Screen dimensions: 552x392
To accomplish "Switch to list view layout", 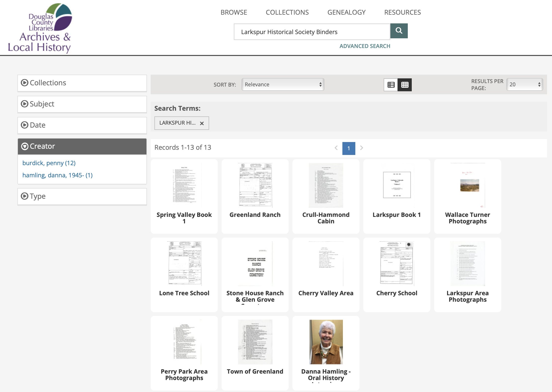I will 391,85.
